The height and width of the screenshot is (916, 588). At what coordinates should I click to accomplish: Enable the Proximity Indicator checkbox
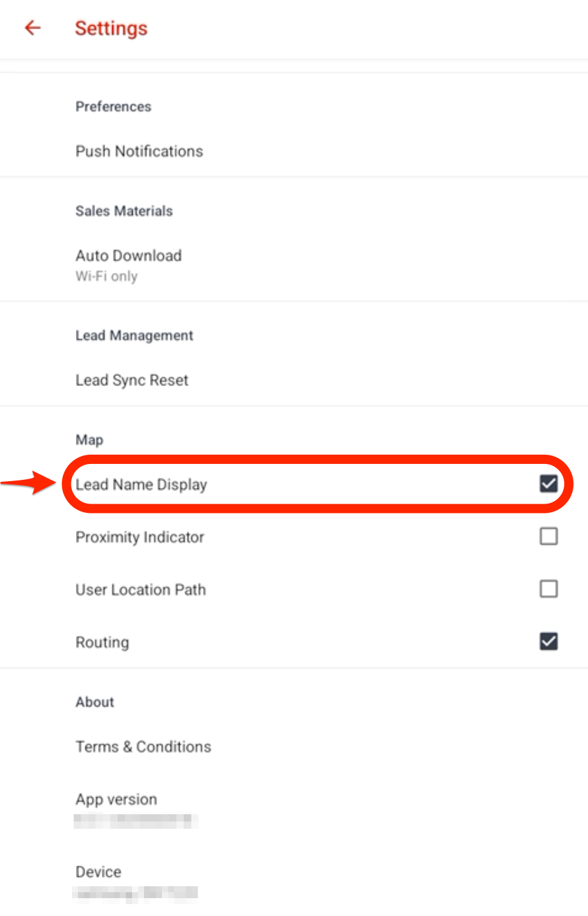coord(548,536)
